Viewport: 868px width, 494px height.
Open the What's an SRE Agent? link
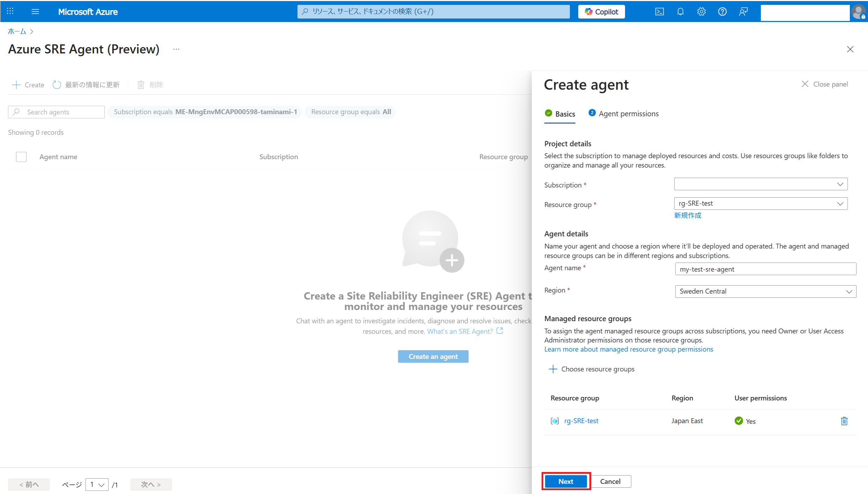pyautogui.click(x=465, y=331)
